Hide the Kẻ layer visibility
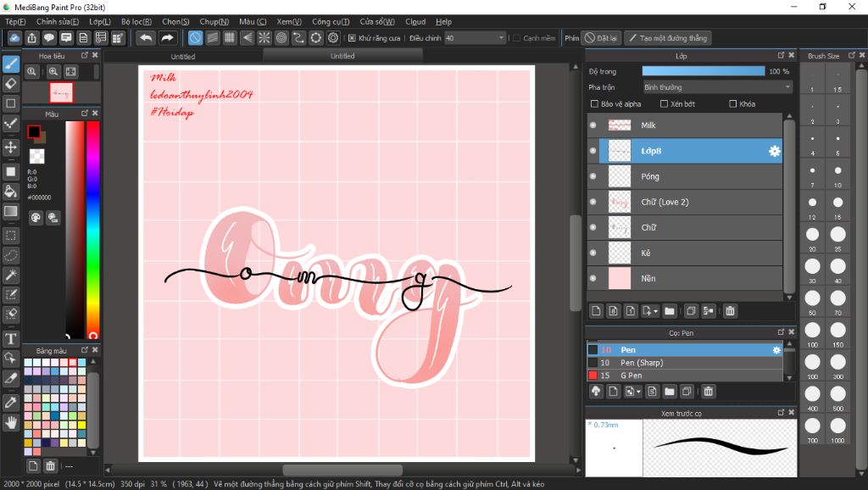This screenshot has height=490, width=868. 593,253
